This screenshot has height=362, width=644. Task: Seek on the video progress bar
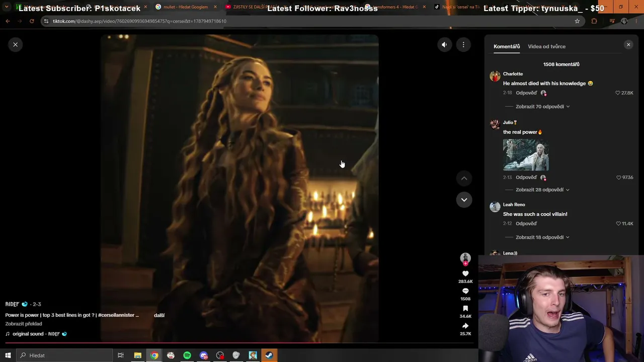[x=239, y=343]
